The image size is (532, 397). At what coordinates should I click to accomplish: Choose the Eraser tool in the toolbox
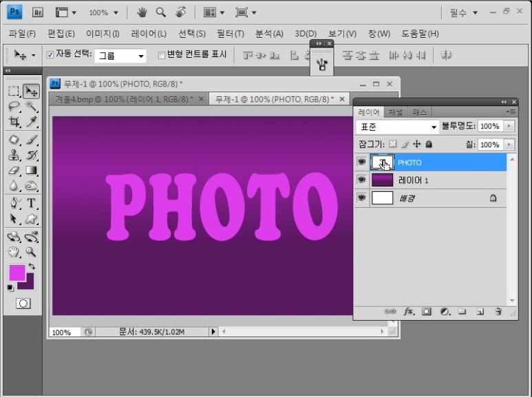point(14,170)
